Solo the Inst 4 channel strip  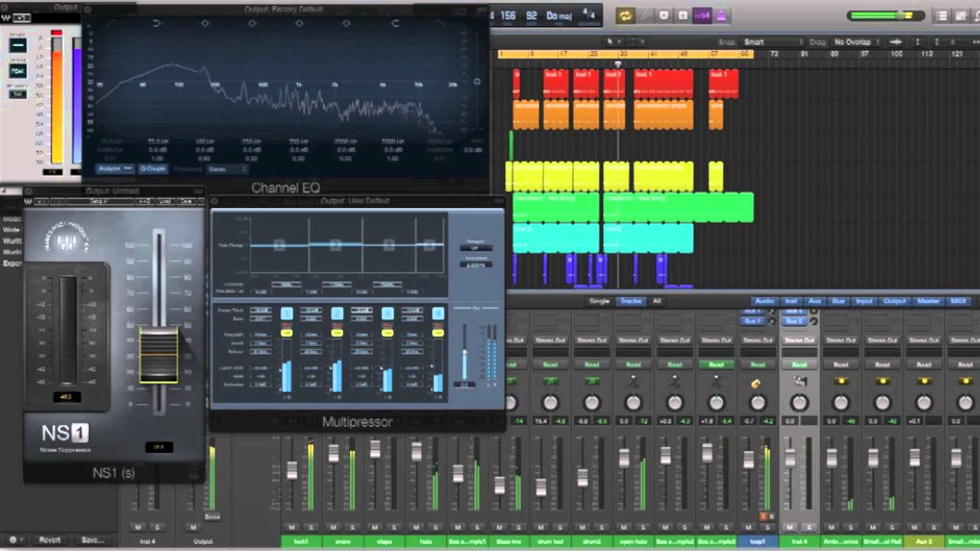[x=809, y=527]
